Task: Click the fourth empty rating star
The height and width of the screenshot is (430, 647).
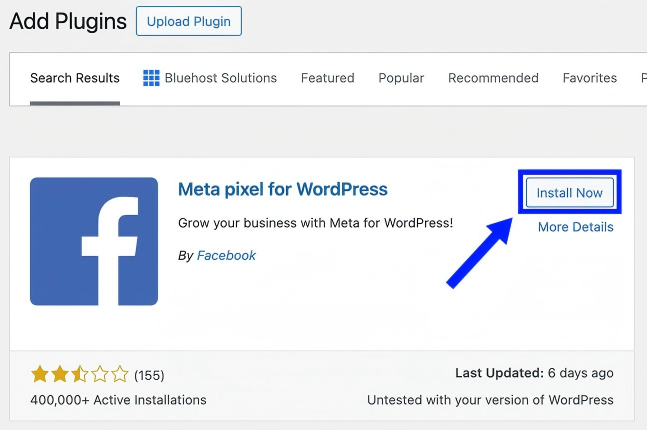Action: point(100,375)
